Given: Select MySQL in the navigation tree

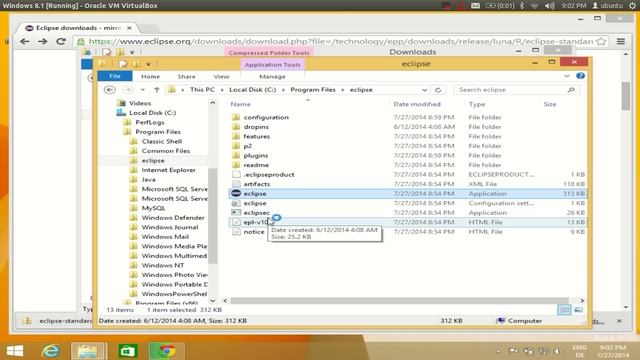Looking at the screenshot, I should (153, 208).
